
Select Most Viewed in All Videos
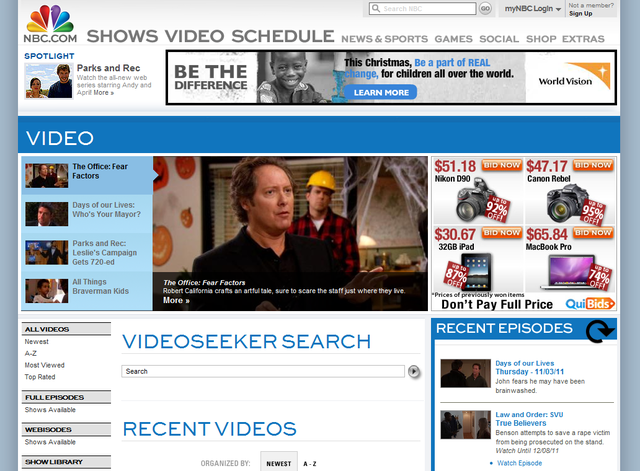pos(45,365)
